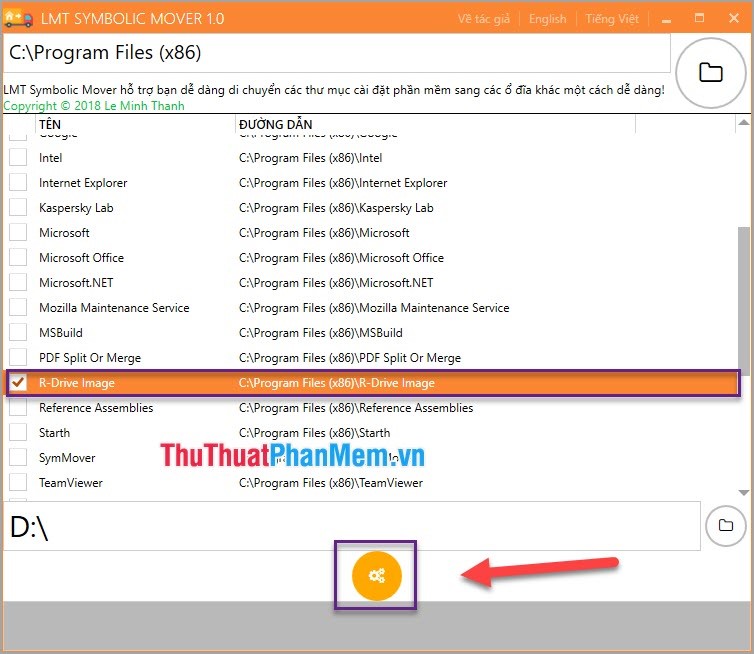This screenshot has width=754, height=654.
Task: Click path C:\Program Files (x86)\Microsoft
Action: pyautogui.click(x=324, y=233)
